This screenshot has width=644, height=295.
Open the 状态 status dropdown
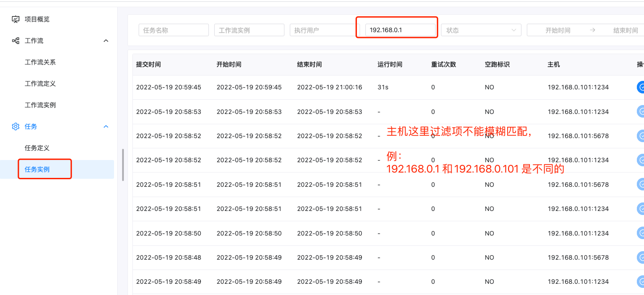coord(481,29)
